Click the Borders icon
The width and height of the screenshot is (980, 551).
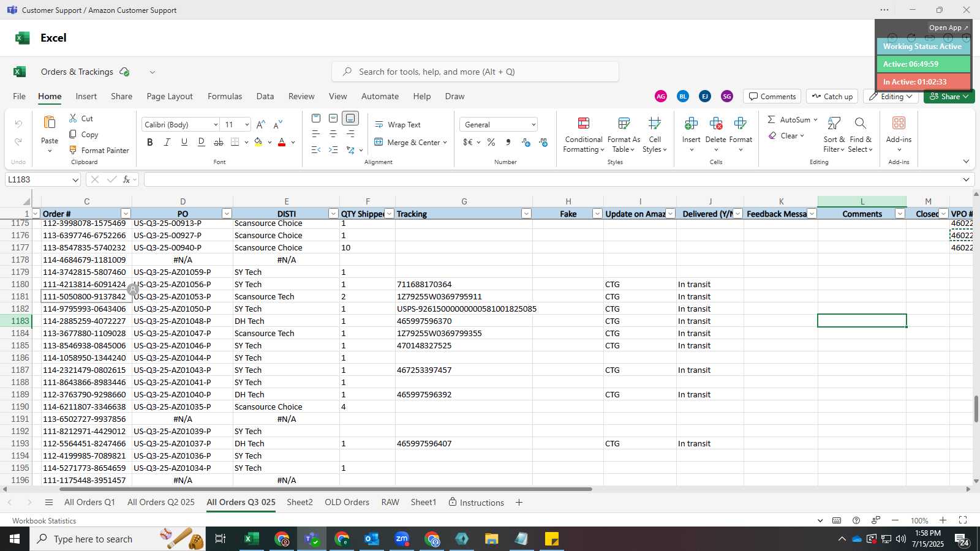point(235,142)
